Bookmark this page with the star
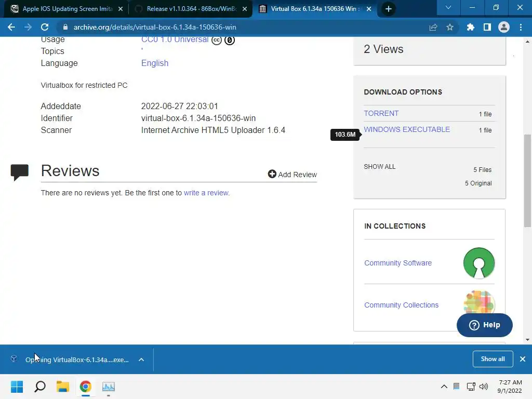This screenshot has height=399, width=532. 450,27
